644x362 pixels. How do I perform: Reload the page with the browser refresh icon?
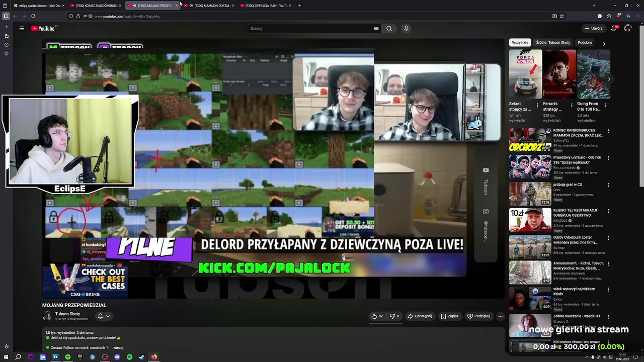[x=33, y=16]
